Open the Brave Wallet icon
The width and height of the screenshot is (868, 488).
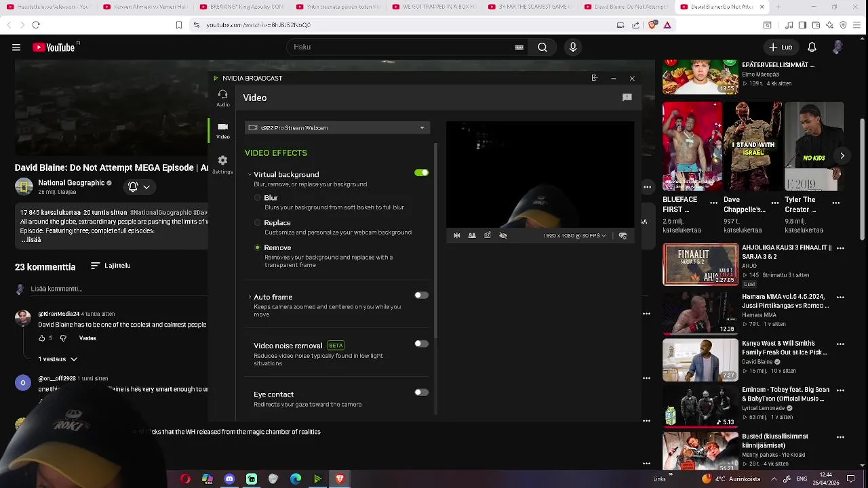coord(816,25)
